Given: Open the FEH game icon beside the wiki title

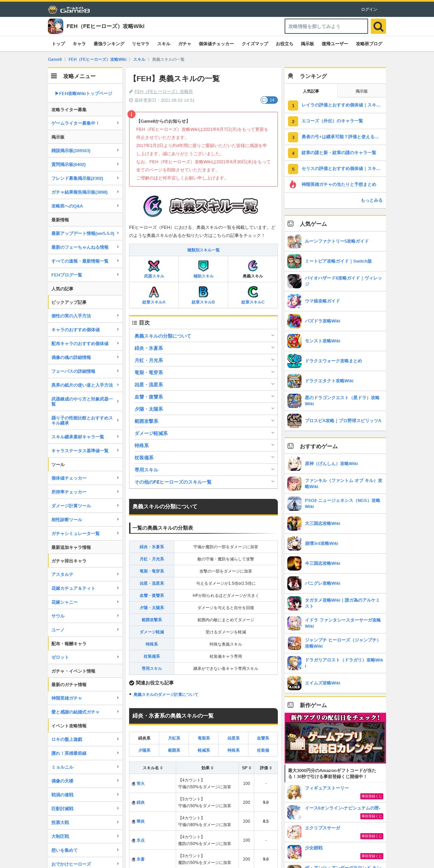Looking at the screenshot, I should pyautogui.click(x=55, y=26).
